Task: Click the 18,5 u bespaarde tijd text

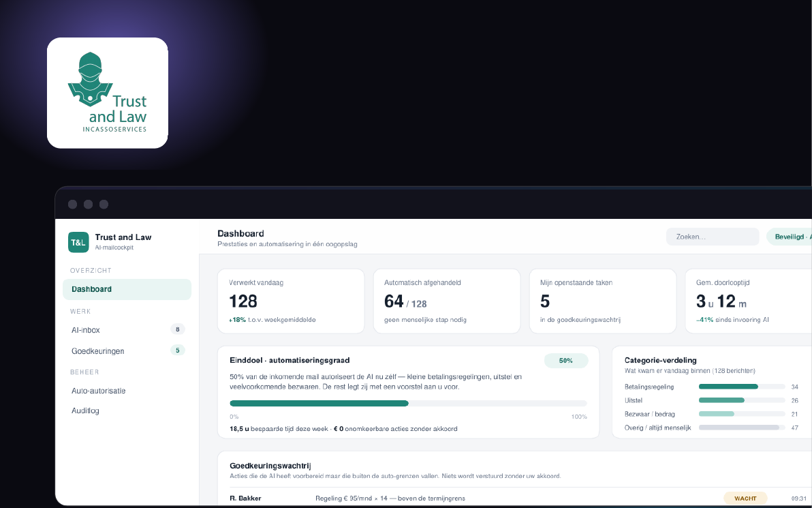Action: coord(279,429)
